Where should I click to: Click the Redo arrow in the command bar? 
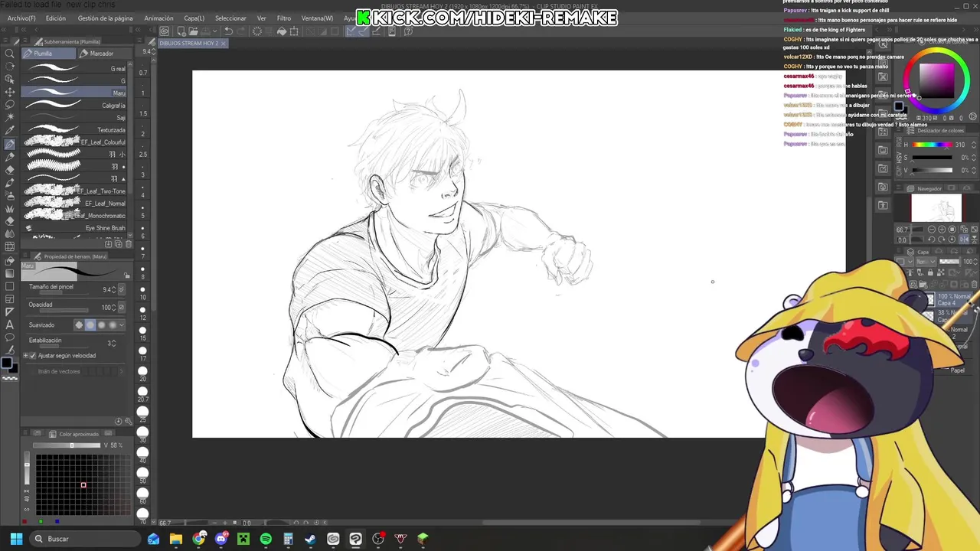pos(240,31)
